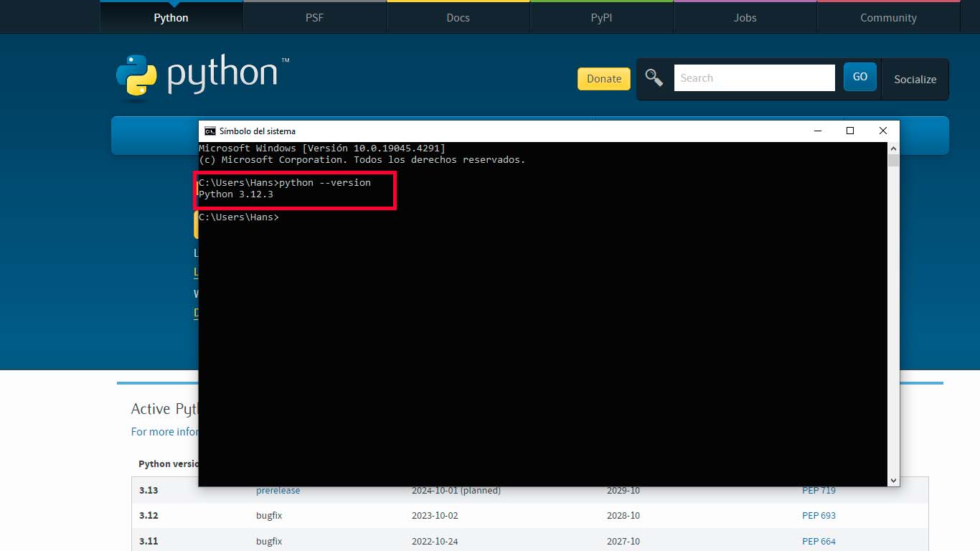Image resolution: width=980 pixels, height=551 pixels.
Task: Click the last C:\Users\Hans> prompt
Action: (x=239, y=217)
